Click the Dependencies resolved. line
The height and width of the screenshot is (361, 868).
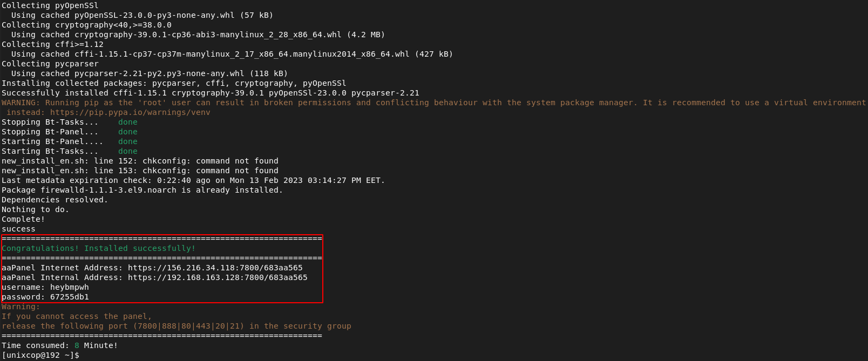click(x=55, y=200)
